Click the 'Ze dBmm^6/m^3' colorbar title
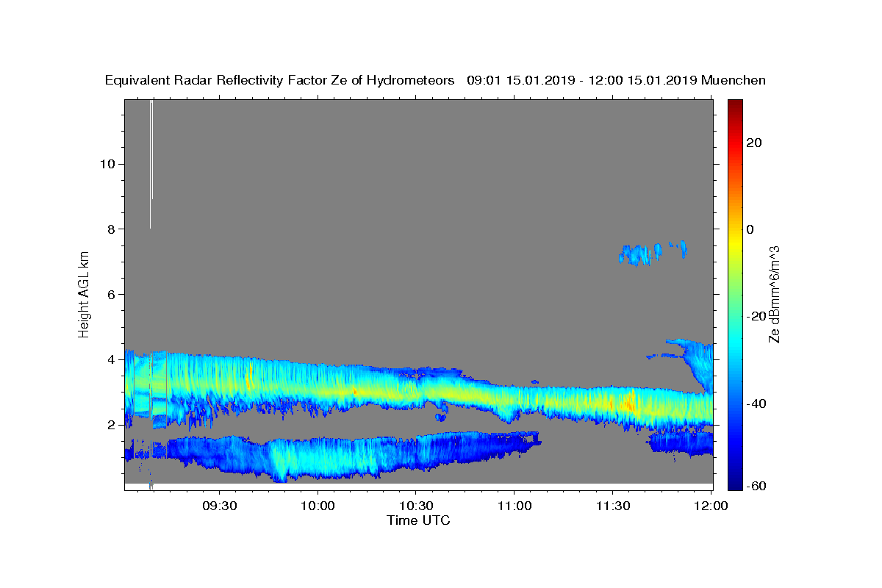 [x=774, y=294]
